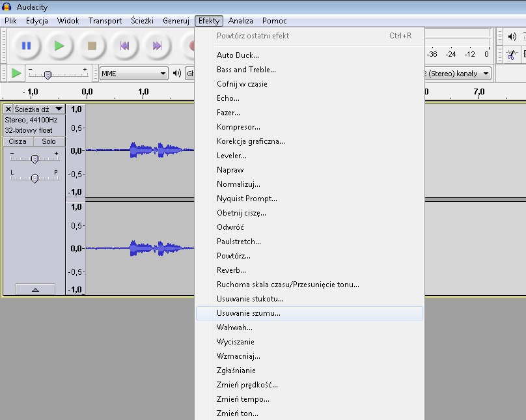Screen dimensions: 526x420
Task: Close the open Efekty menu
Action: tap(209, 21)
